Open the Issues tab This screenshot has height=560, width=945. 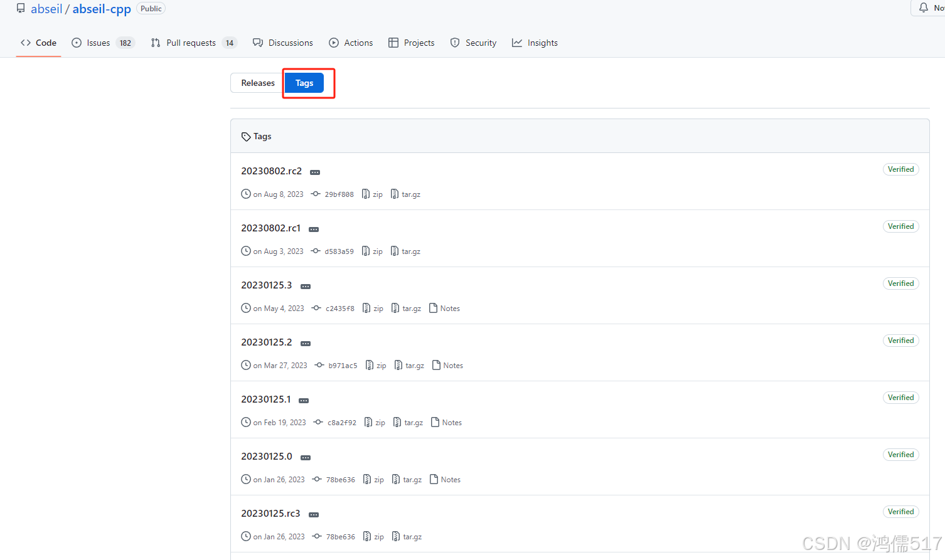tap(103, 43)
